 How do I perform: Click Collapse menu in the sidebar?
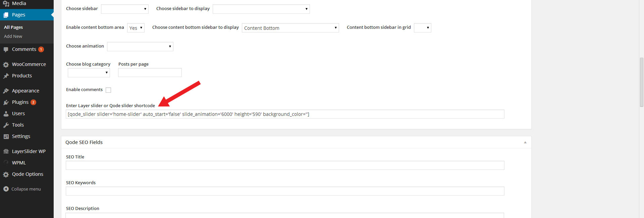[26, 189]
